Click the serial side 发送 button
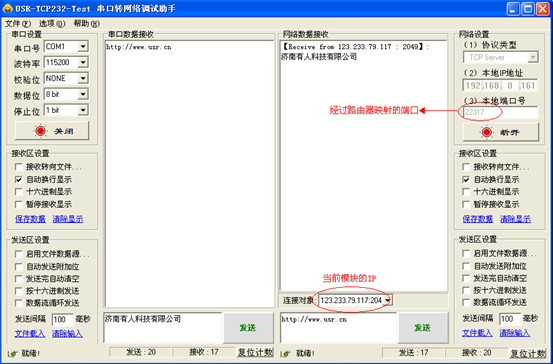The width and height of the screenshot is (553, 364). (x=248, y=328)
